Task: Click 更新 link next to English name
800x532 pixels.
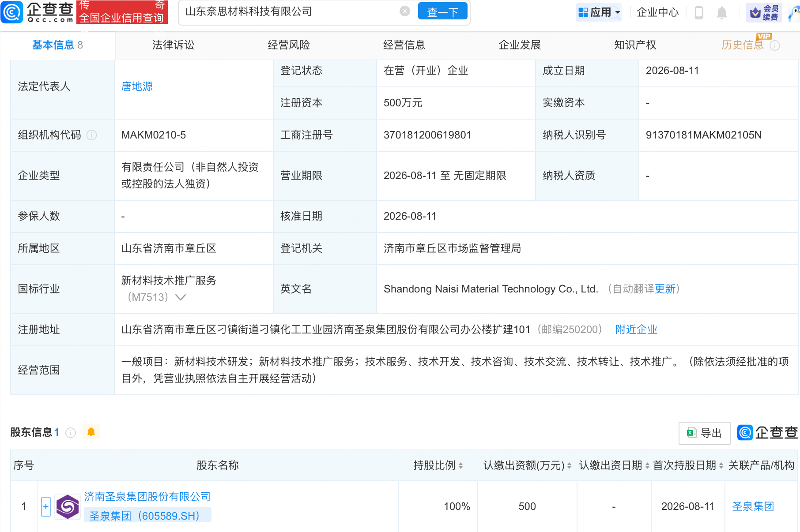Action: point(665,289)
